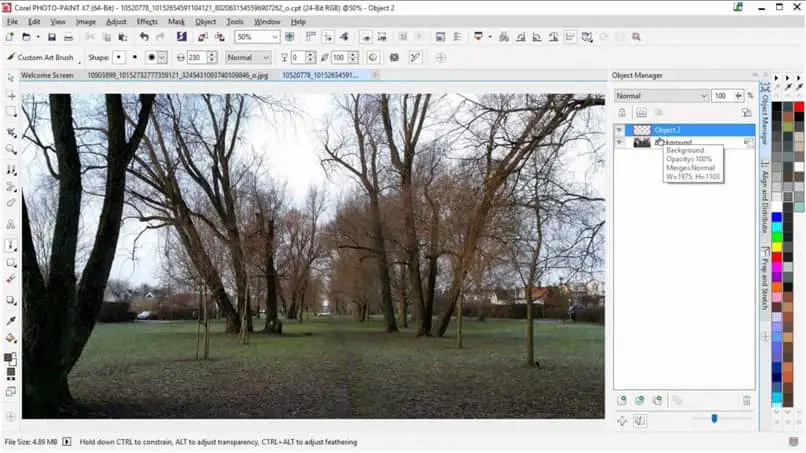The height and width of the screenshot is (453, 806).
Task: Open the Object Manager docker side tab
Action: coord(765,113)
